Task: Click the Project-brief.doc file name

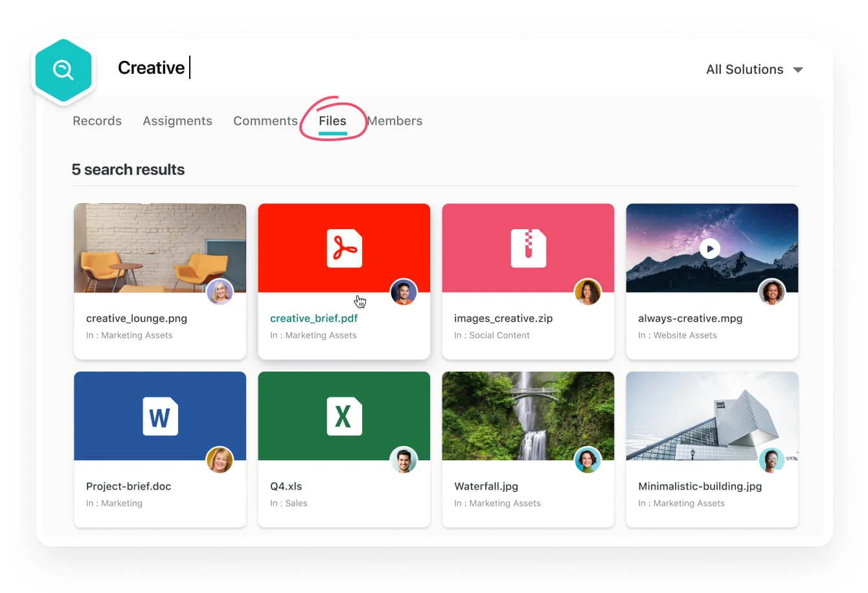Action: point(129,486)
